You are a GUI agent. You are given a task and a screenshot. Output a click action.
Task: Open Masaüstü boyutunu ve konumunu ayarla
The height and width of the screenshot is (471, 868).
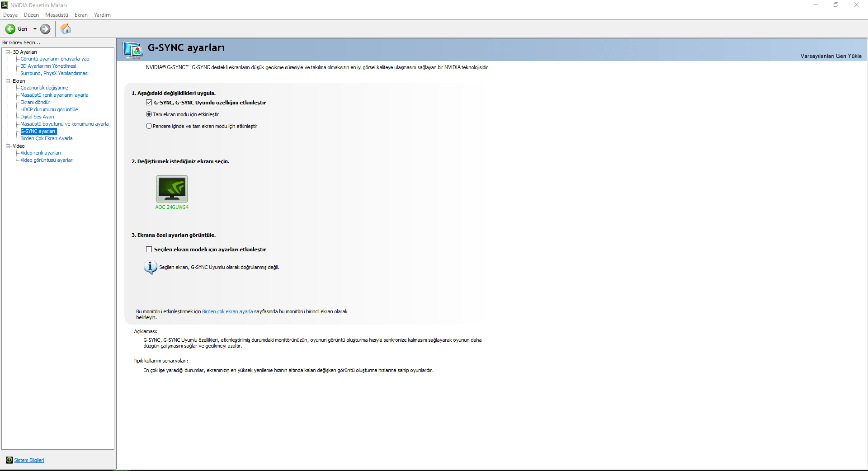click(x=65, y=124)
